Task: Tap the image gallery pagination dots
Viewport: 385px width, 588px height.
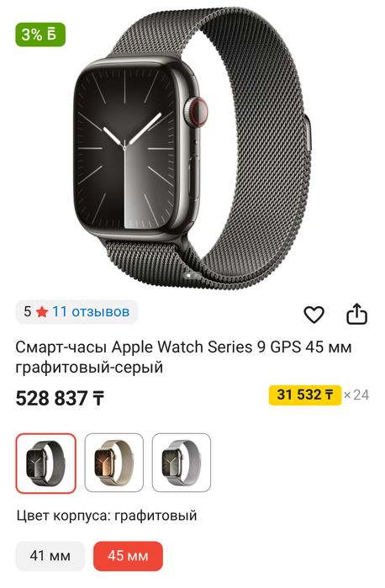Action: pyautogui.click(x=192, y=276)
